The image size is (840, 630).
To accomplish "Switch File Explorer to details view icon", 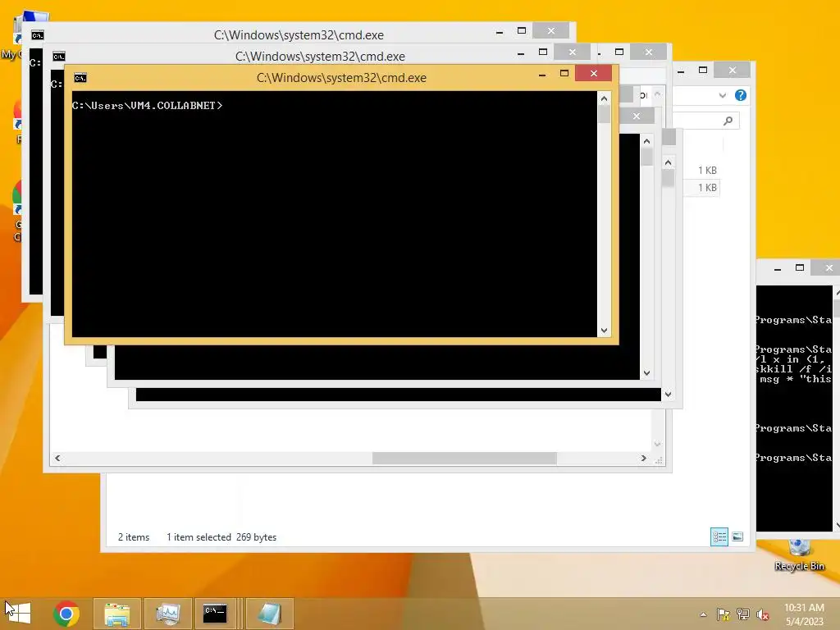I will tap(719, 536).
